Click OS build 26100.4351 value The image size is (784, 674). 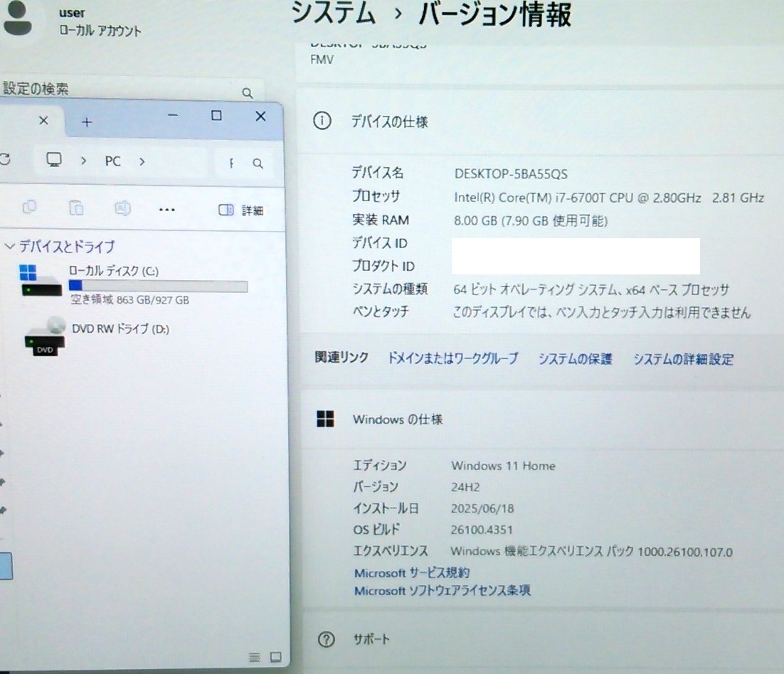pos(482,530)
